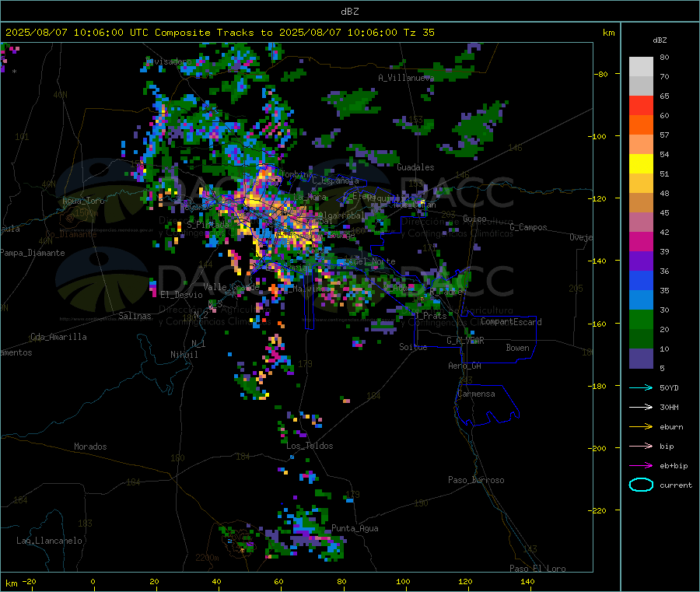Viewport: 700px width, 592px height.
Task: Click the 42 value on dBZ scale
Action: [664, 232]
